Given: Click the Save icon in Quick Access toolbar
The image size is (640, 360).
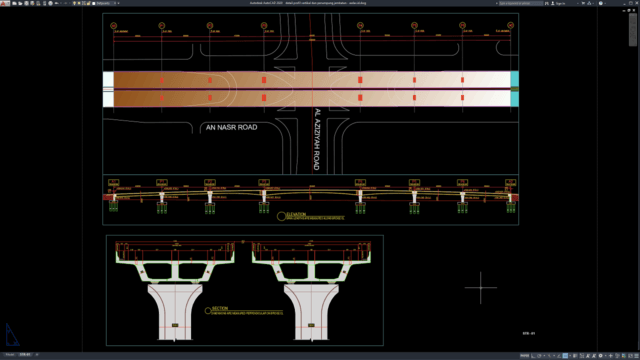Looking at the screenshot, I should [x=27, y=3].
